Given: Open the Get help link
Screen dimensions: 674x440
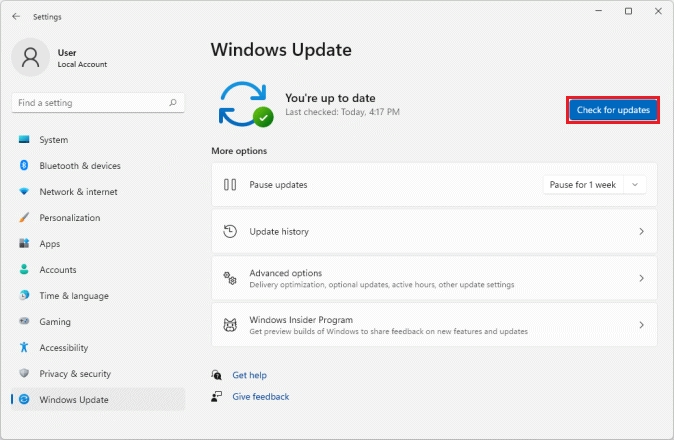Looking at the screenshot, I should pyautogui.click(x=249, y=375).
